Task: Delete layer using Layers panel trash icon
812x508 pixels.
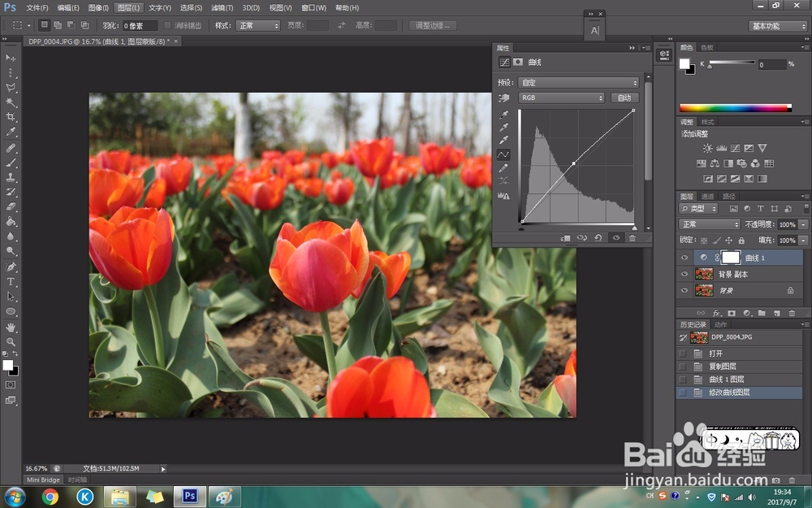Action: 792,313
